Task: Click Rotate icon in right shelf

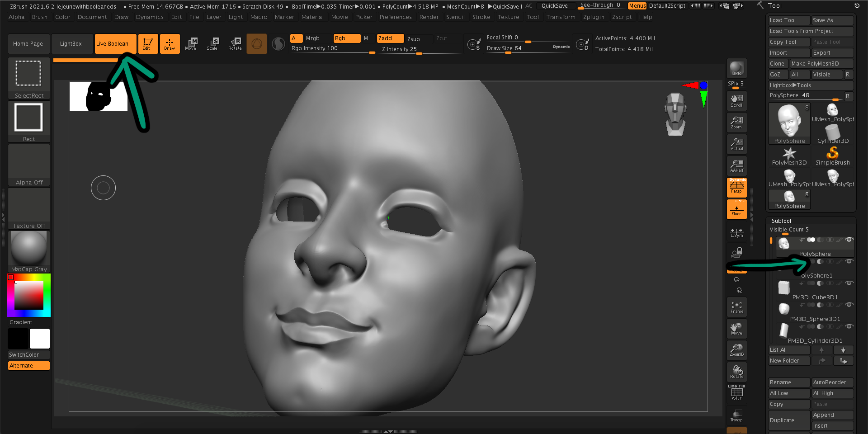Action: point(736,372)
